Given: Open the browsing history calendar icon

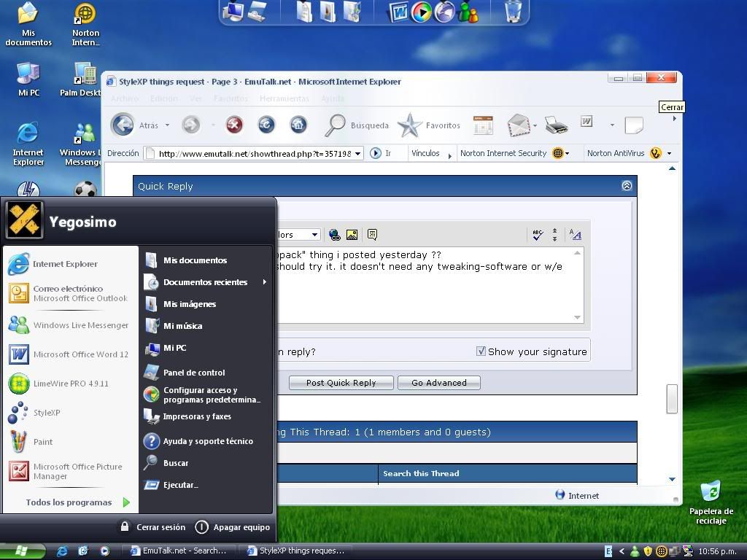Looking at the screenshot, I should click(483, 125).
